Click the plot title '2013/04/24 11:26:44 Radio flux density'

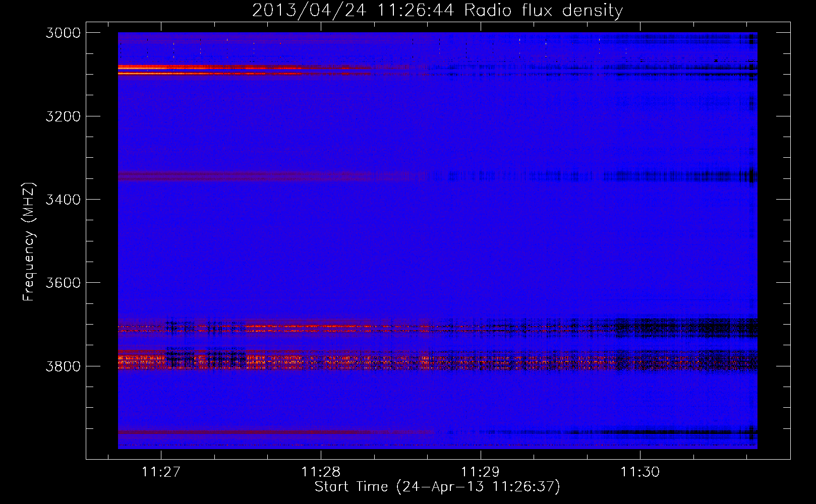pos(437,11)
